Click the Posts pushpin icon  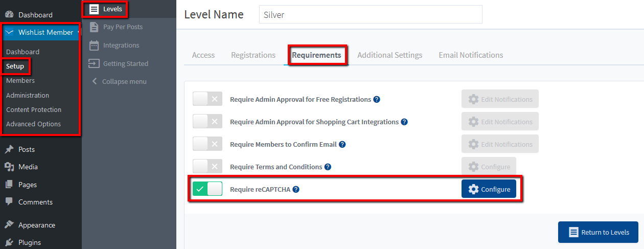(9, 149)
